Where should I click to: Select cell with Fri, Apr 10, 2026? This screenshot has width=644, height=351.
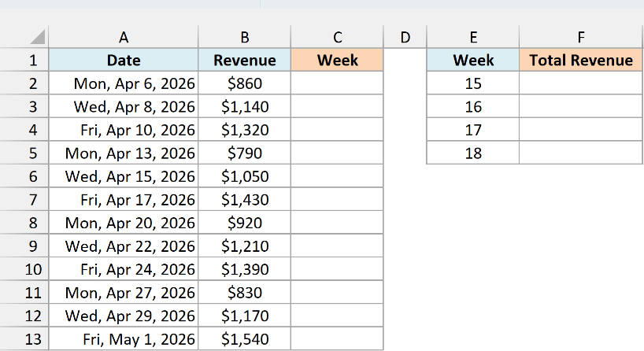point(124,130)
